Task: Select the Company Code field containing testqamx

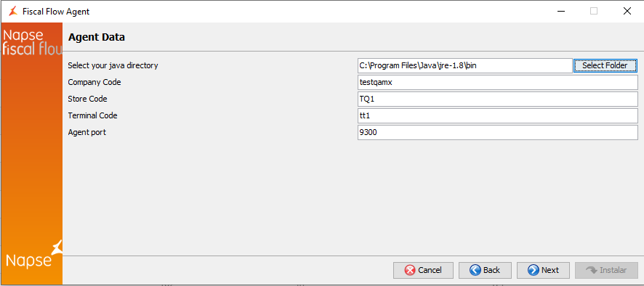Action: click(x=497, y=83)
